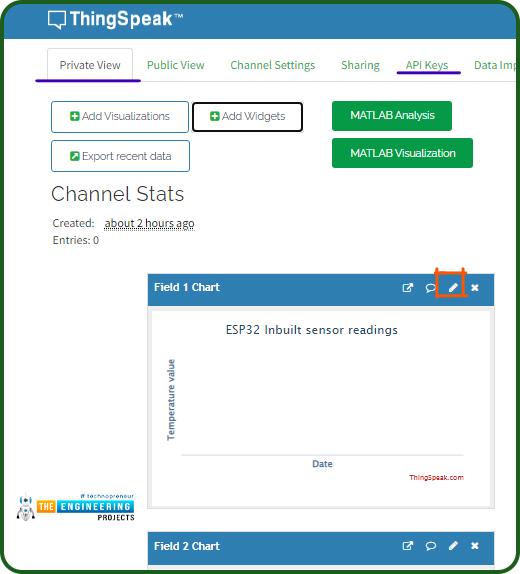The image size is (520, 574).
Task: Go to the Sharing tab
Action: click(360, 65)
